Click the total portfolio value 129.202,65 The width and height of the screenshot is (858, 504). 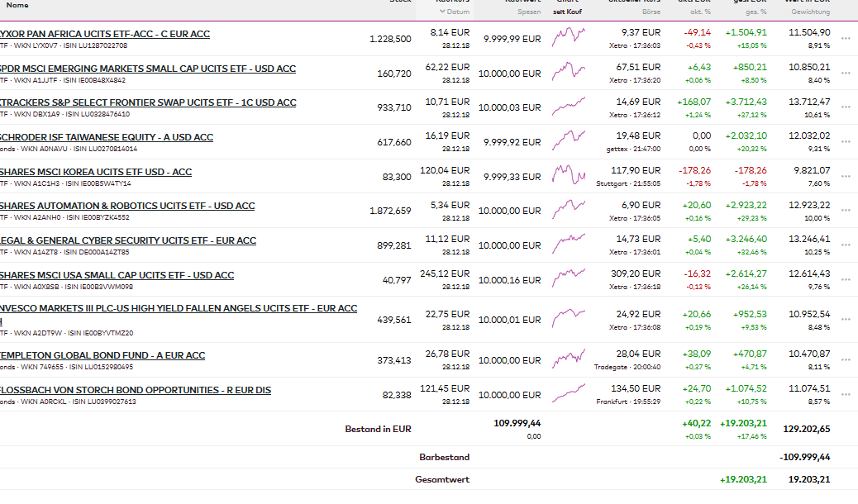pyautogui.click(x=807, y=429)
